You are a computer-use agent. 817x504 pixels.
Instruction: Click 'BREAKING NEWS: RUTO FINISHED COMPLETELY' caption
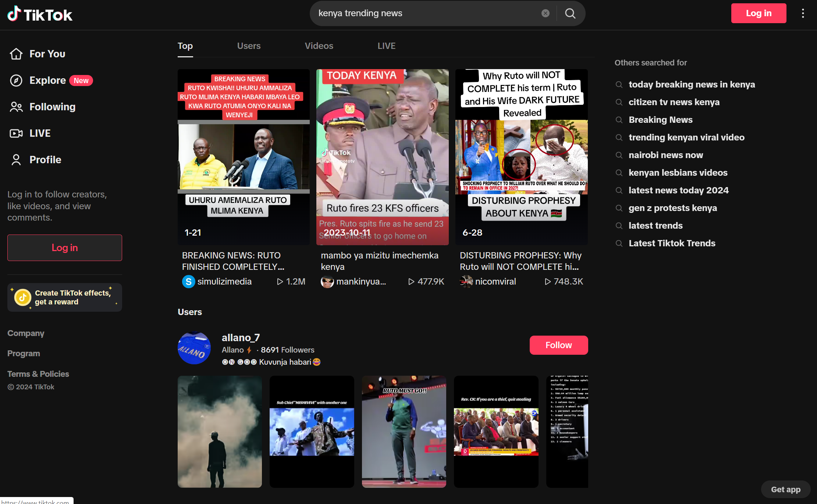(x=233, y=261)
